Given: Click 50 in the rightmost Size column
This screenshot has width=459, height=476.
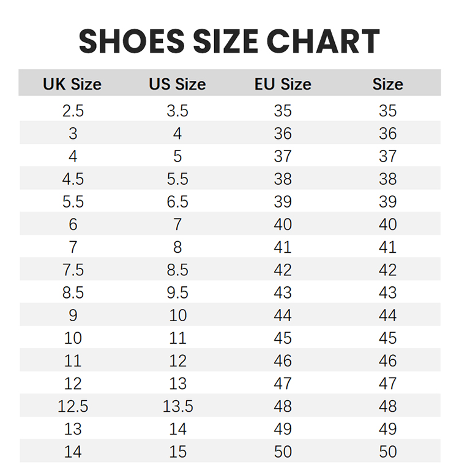Looking at the screenshot, I should [387, 452].
